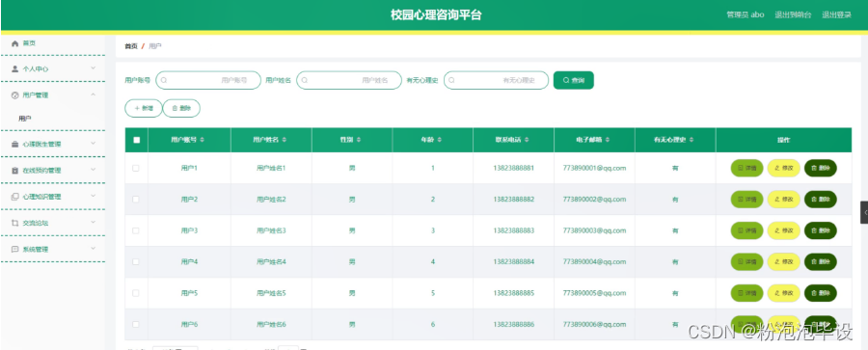Click phone number 13823888881
This screenshot has height=350, width=868.
pyautogui.click(x=514, y=168)
